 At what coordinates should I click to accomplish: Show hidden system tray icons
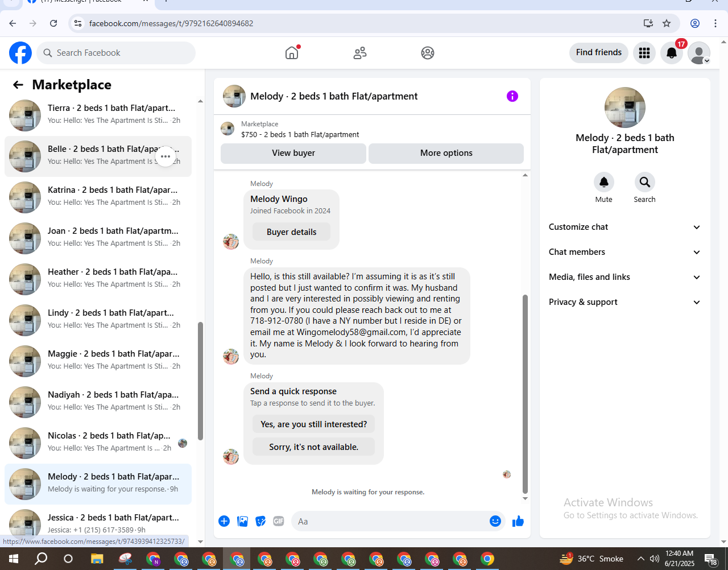[641, 559]
